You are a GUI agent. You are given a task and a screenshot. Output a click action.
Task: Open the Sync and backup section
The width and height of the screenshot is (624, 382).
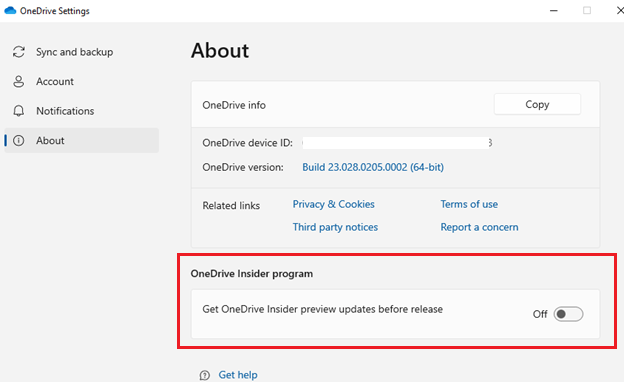[82, 52]
